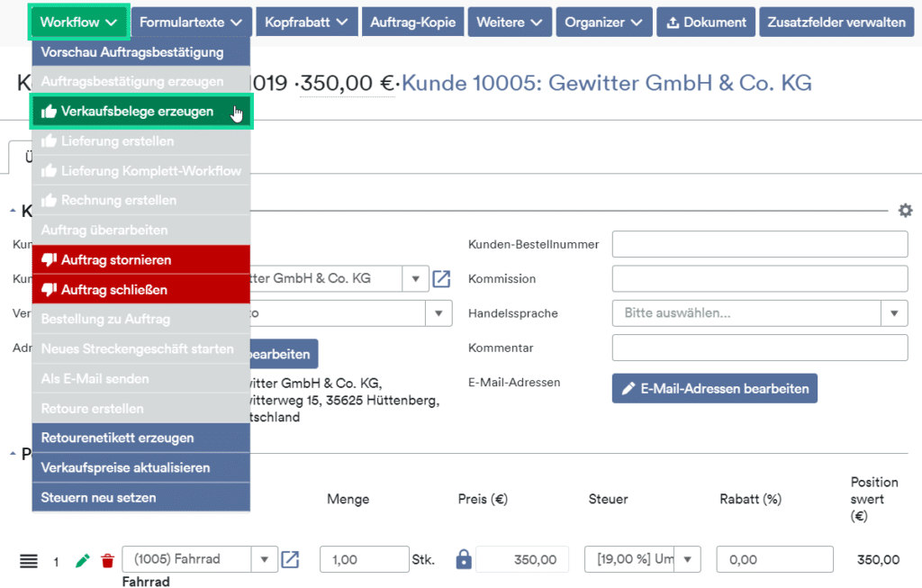Open the Weitere dropdown menu
The height and width of the screenshot is (588, 922).
(509, 22)
